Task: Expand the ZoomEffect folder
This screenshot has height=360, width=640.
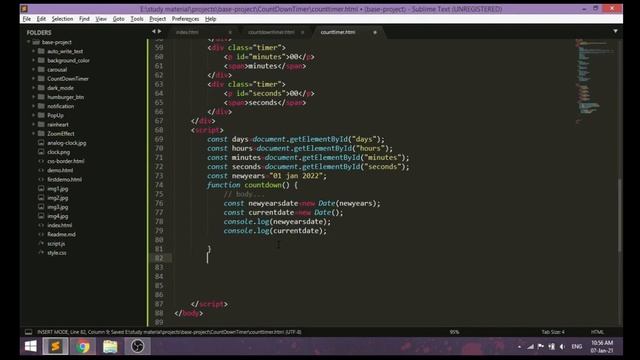Action: coord(33,133)
